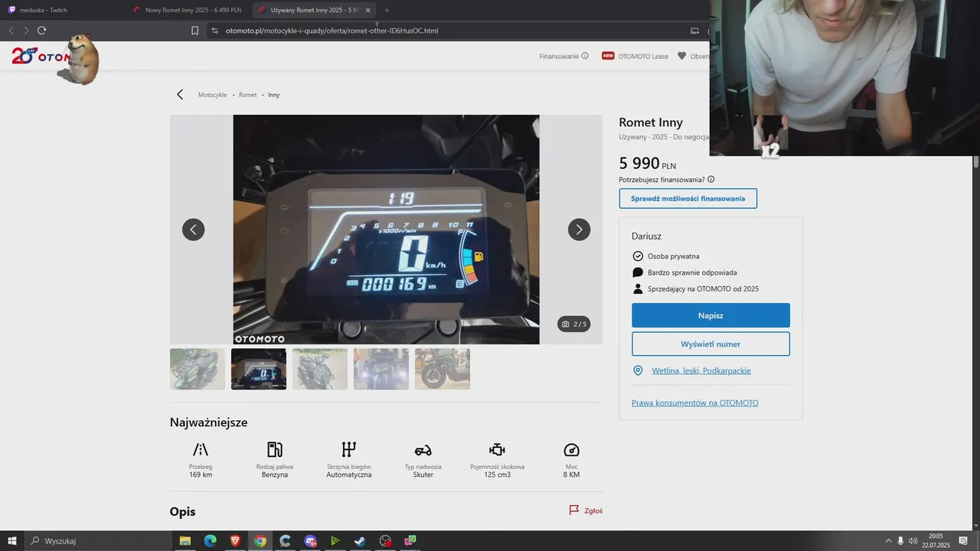Click financing info icon next to question

click(x=711, y=180)
